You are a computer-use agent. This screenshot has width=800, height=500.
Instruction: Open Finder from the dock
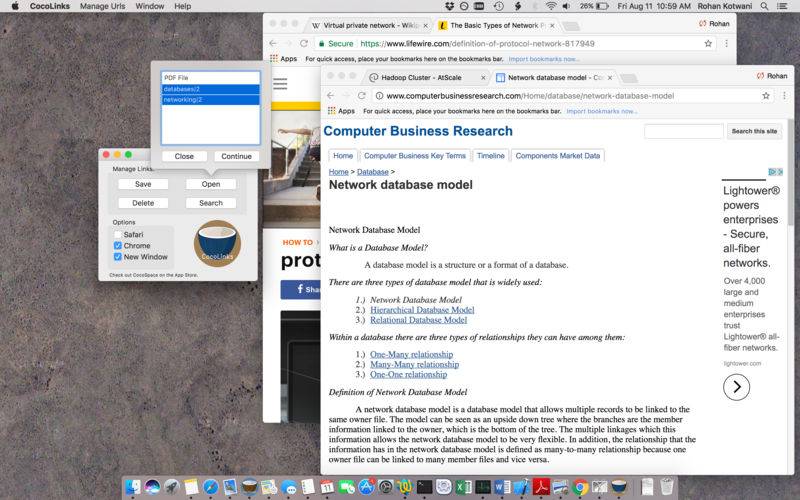[133, 487]
